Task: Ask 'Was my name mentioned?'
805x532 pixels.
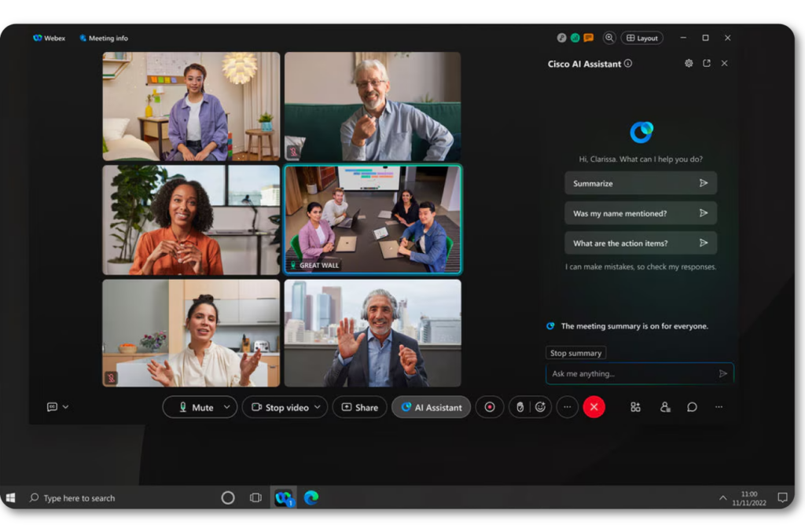Action: (641, 214)
